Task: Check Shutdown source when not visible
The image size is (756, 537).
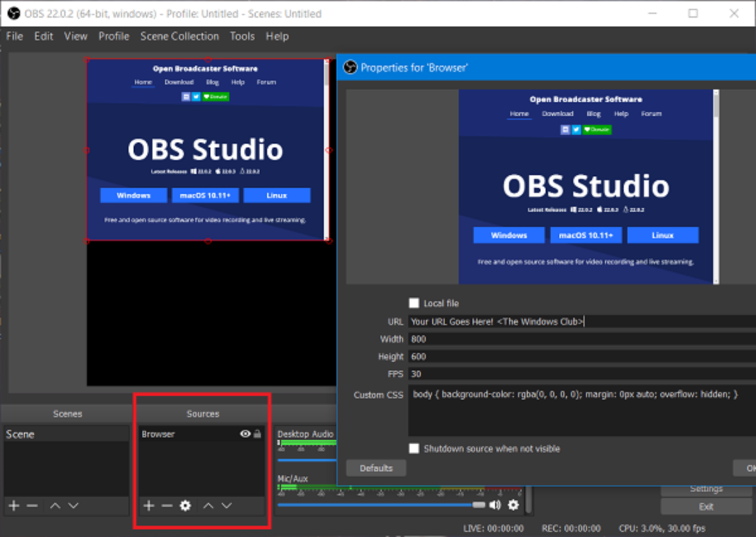Action: (414, 449)
